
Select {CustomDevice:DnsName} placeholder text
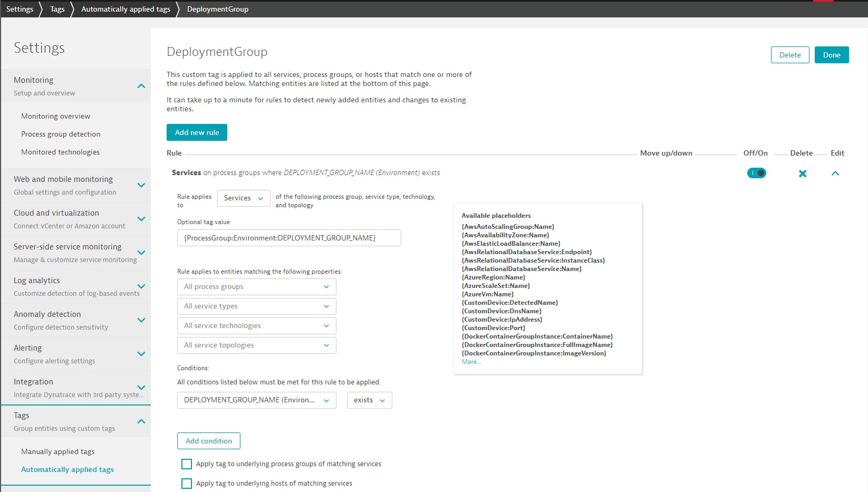point(501,311)
